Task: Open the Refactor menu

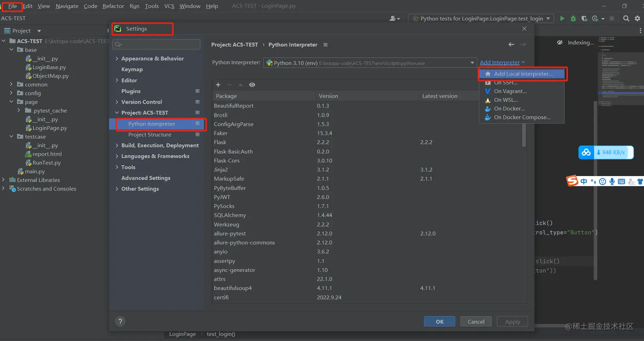Action: [113, 6]
